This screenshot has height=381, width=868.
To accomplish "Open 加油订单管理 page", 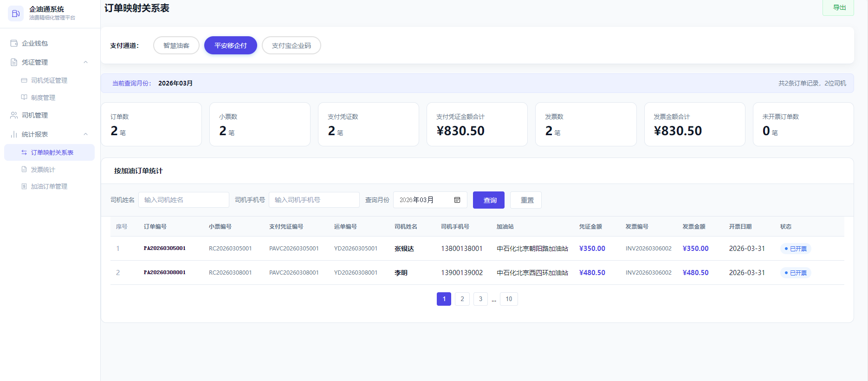I will point(49,186).
